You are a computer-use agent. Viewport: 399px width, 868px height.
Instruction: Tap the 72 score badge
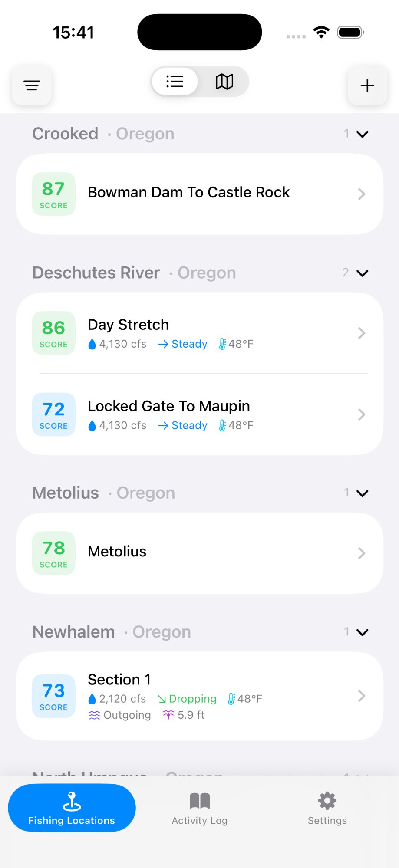pos(54,414)
